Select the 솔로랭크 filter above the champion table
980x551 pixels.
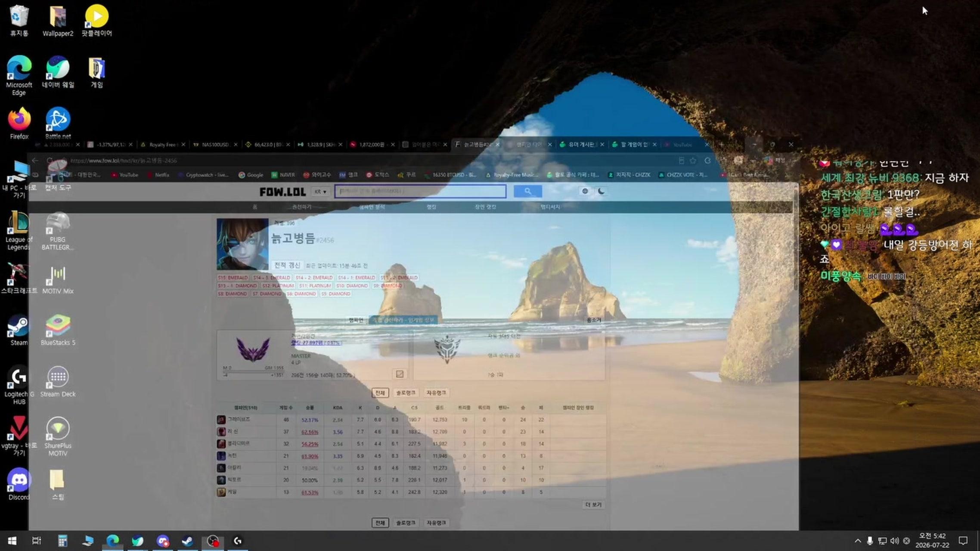click(x=406, y=393)
